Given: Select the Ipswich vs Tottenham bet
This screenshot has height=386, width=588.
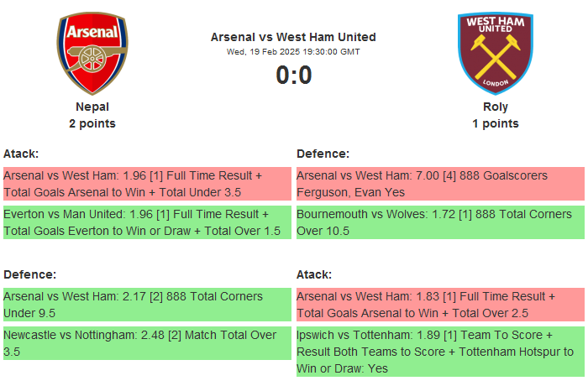Looking at the screenshot, I should point(439,352).
